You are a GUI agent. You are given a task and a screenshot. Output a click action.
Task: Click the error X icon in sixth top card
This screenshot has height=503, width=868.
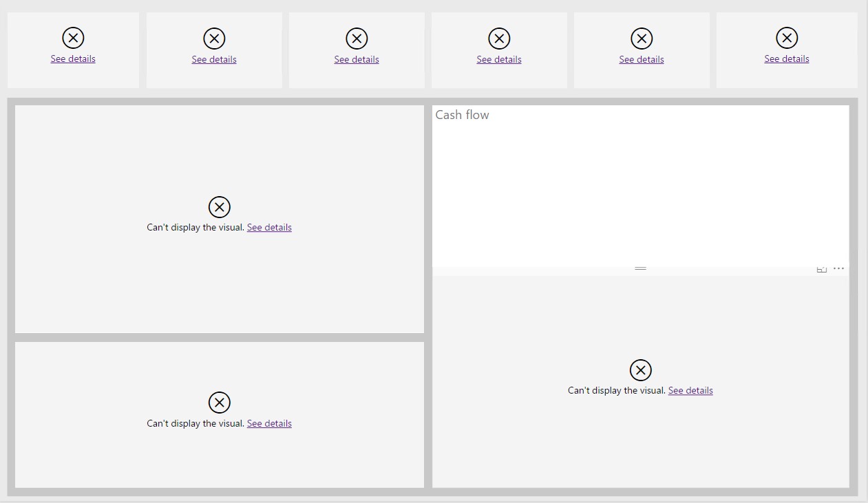pos(787,38)
